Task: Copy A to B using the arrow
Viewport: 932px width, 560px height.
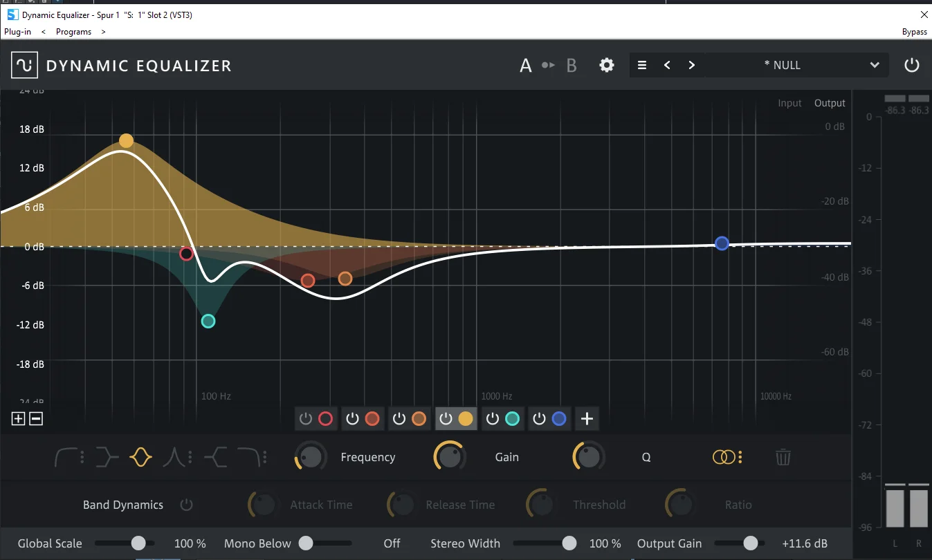Action: (549, 65)
